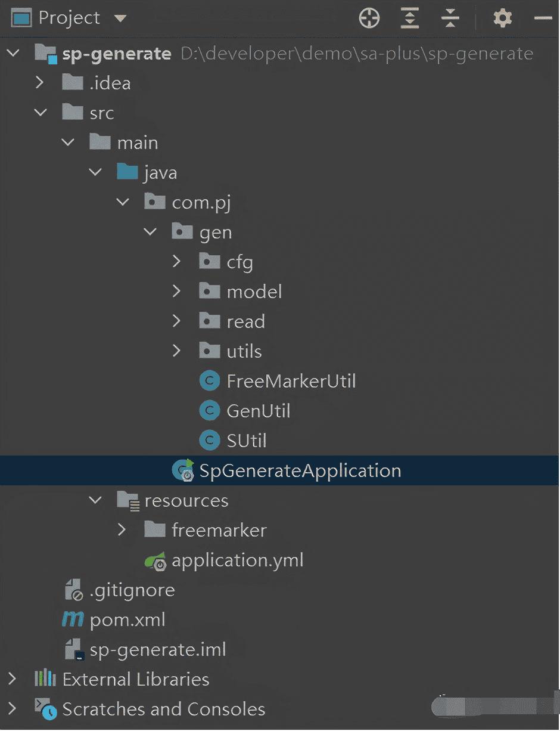
Task: Click the Expand All toolbar icon
Action: [x=409, y=18]
